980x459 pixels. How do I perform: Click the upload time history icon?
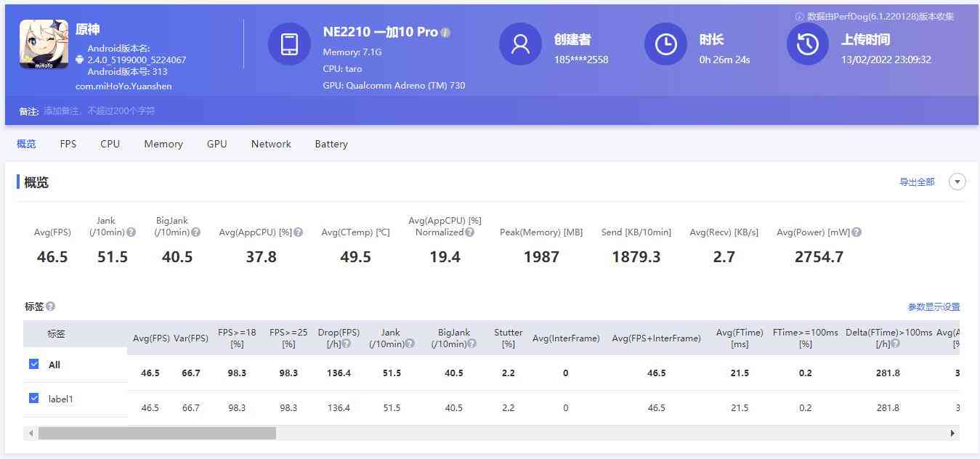click(x=808, y=44)
